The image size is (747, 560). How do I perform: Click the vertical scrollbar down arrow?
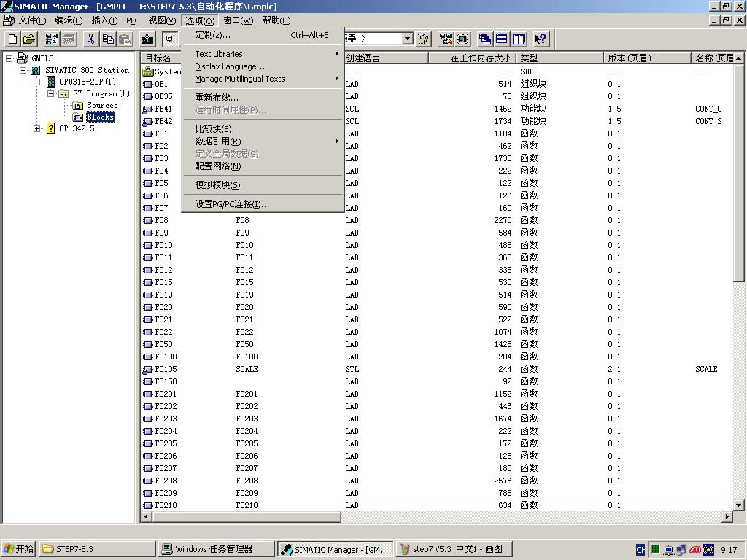[x=739, y=505]
